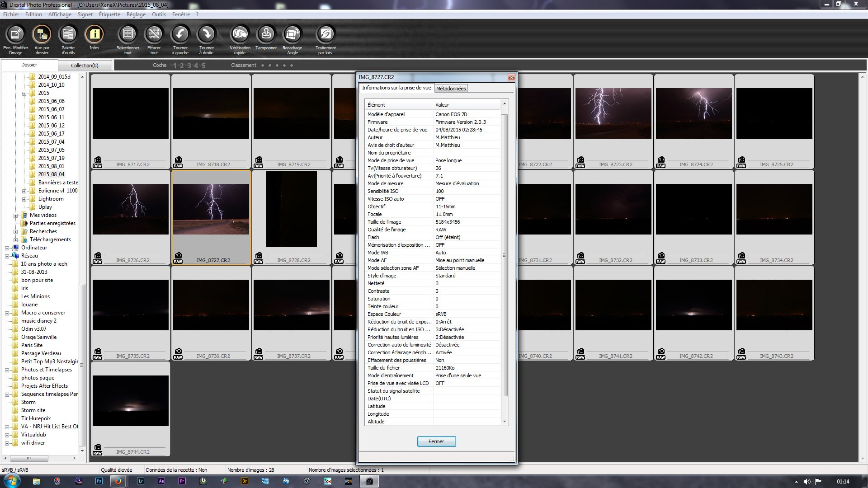Set the first Classement rating dot
The height and width of the screenshot is (488, 868).
click(x=263, y=66)
